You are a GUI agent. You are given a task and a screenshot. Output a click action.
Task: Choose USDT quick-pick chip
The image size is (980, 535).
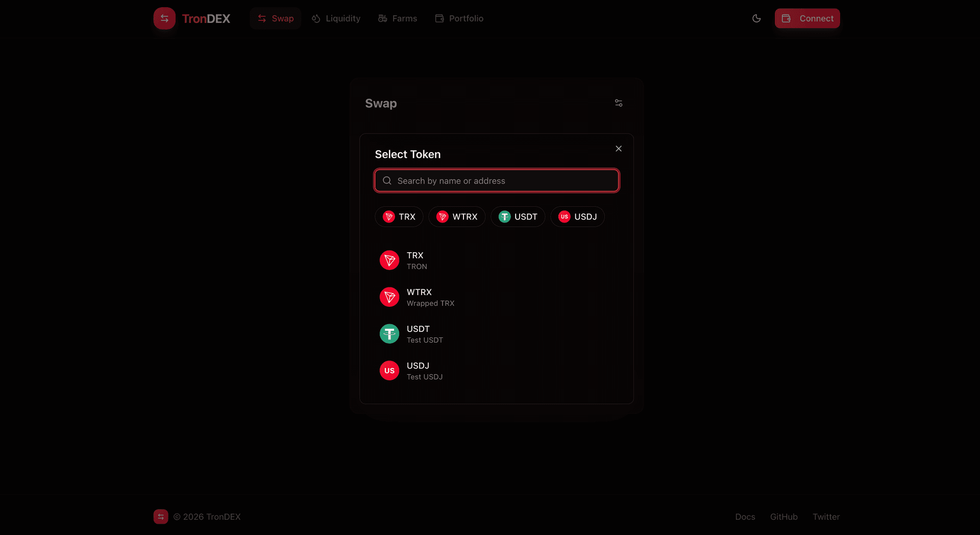518,217
